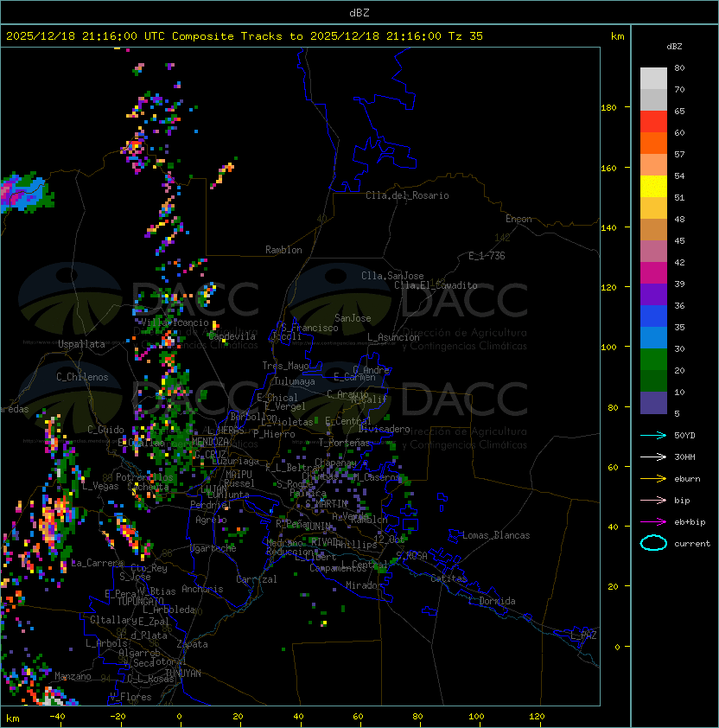Click the 'Anchoris' map label
Viewport: 719px width, 728px height.
point(202,589)
